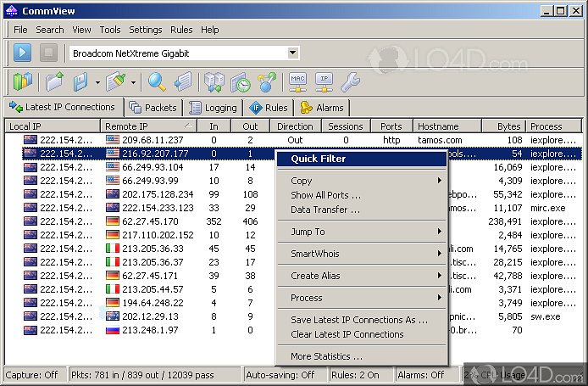Switch to the Logging tab
This screenshot has height=386, width=588.
point(213,108)
